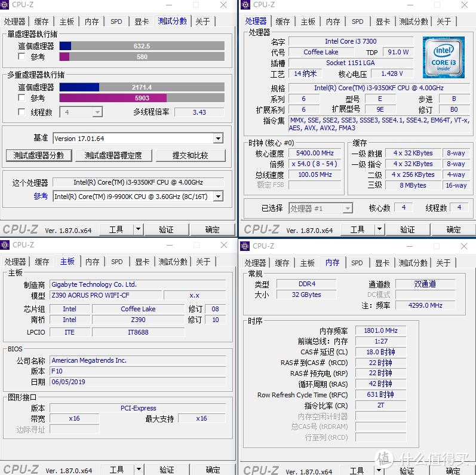
Task: Click the CPU-Z app icon in the top-left window
Action: tap(4, 5)
